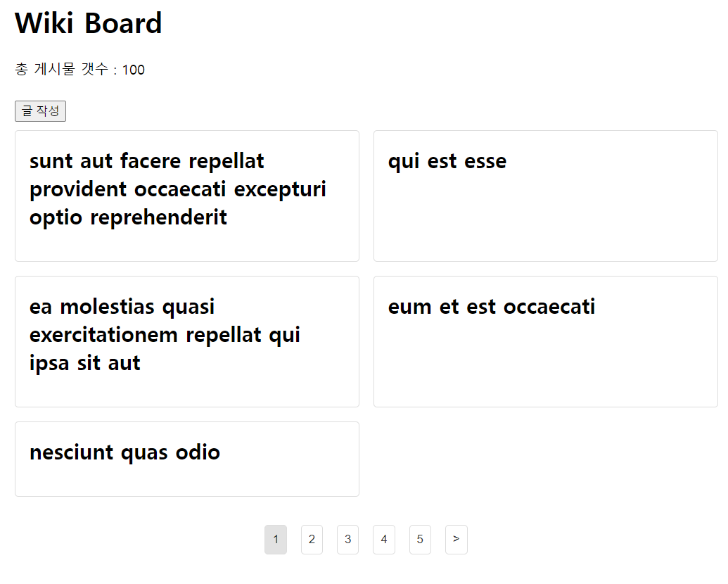The image size is (728, 584).
Task: Click the "Wiki Board" page heading
Action: [88, 23]
